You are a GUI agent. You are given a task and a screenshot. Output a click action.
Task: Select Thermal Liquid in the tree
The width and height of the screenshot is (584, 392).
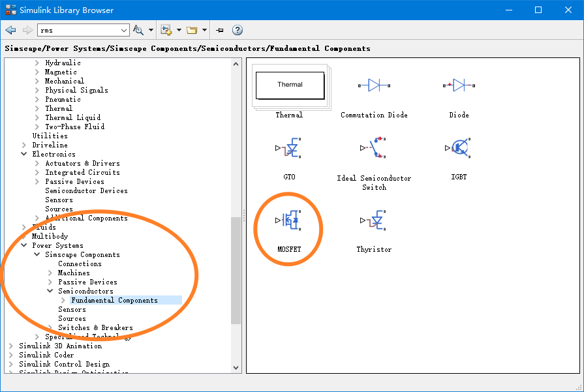pyautogui.click(x=72, y=117)
